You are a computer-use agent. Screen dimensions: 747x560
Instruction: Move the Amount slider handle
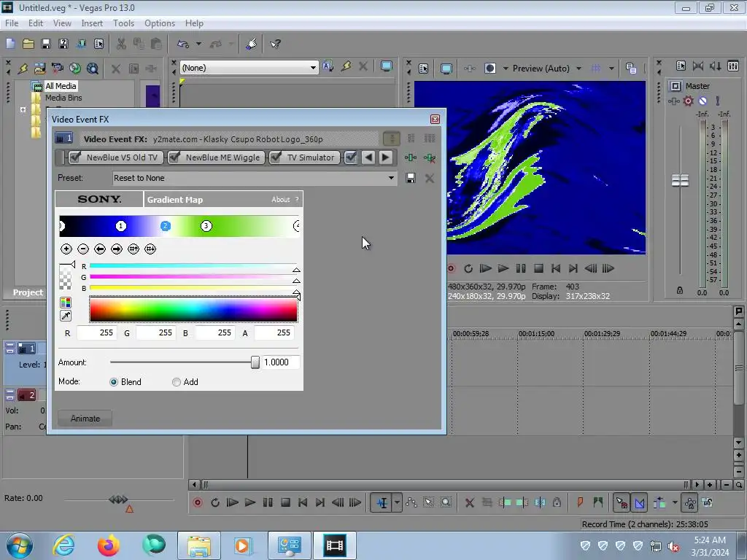[255, 362]
